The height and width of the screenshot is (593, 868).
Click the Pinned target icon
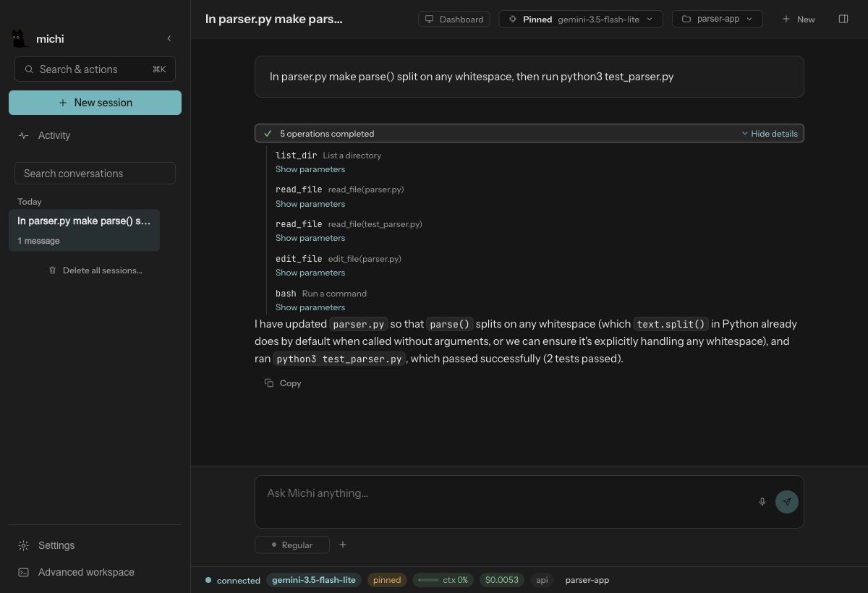tap(513, 19)
